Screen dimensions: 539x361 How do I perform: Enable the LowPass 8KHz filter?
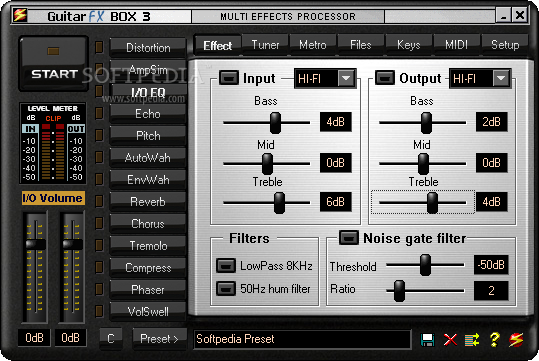[x=226, y=265]
